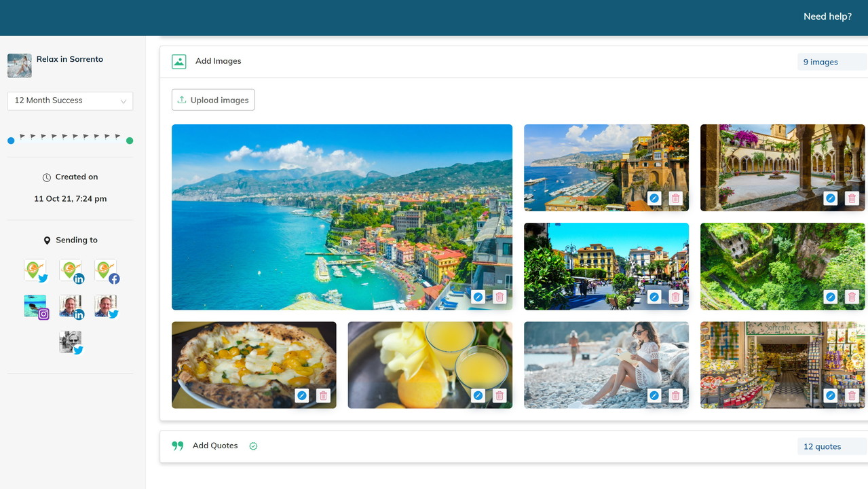Open the 12 Month Success dropdown
The width and height of the screenshot is (868, 489).
pos(70,101)
